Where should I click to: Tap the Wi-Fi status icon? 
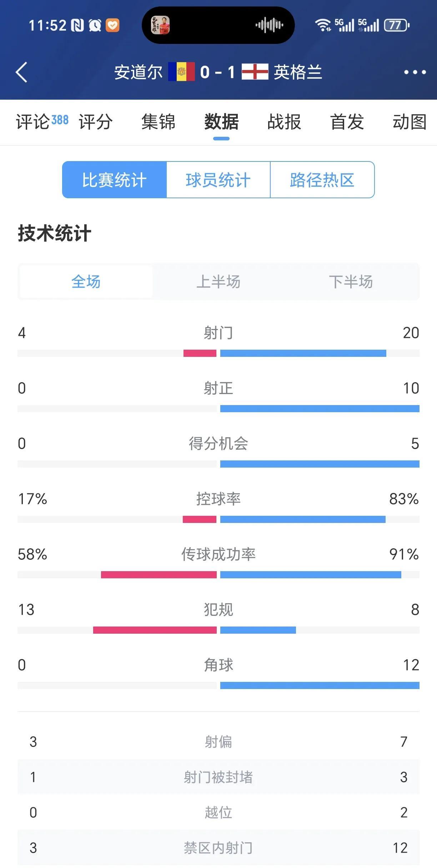click(323, 25)
